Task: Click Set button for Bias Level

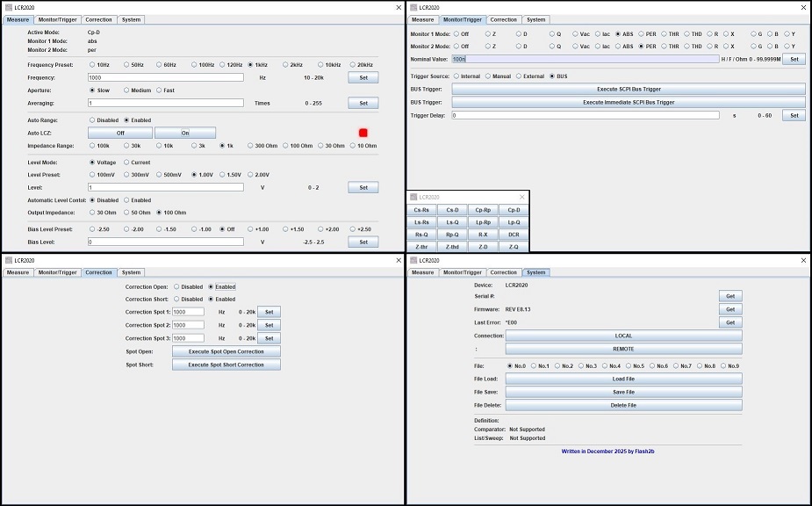Action: pyautogui.click(x=363, y=242)
